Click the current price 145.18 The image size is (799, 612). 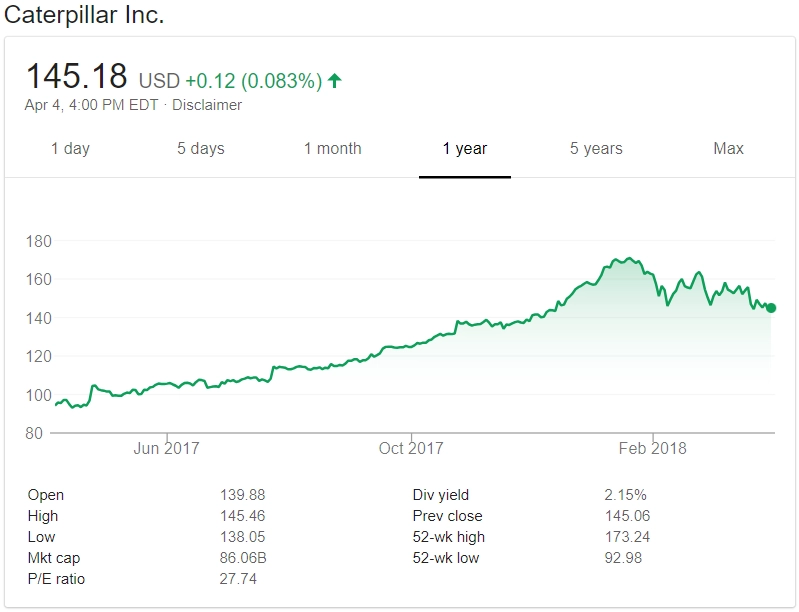76,76
